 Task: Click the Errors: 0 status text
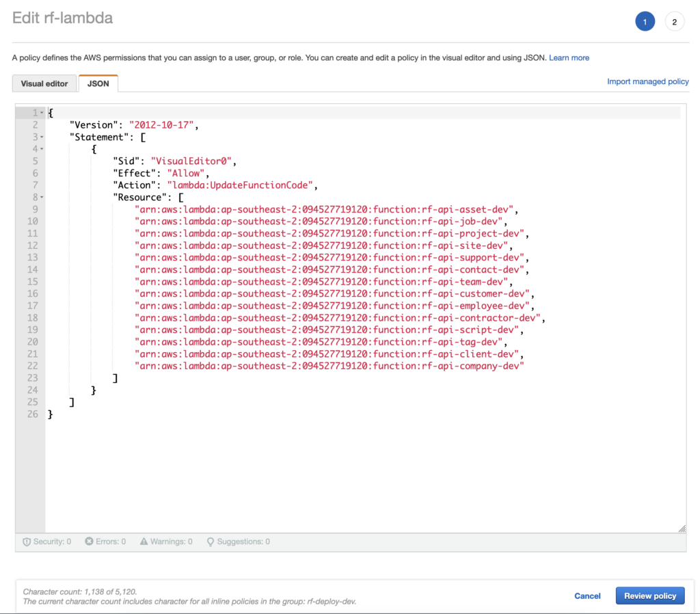point(111,542)
